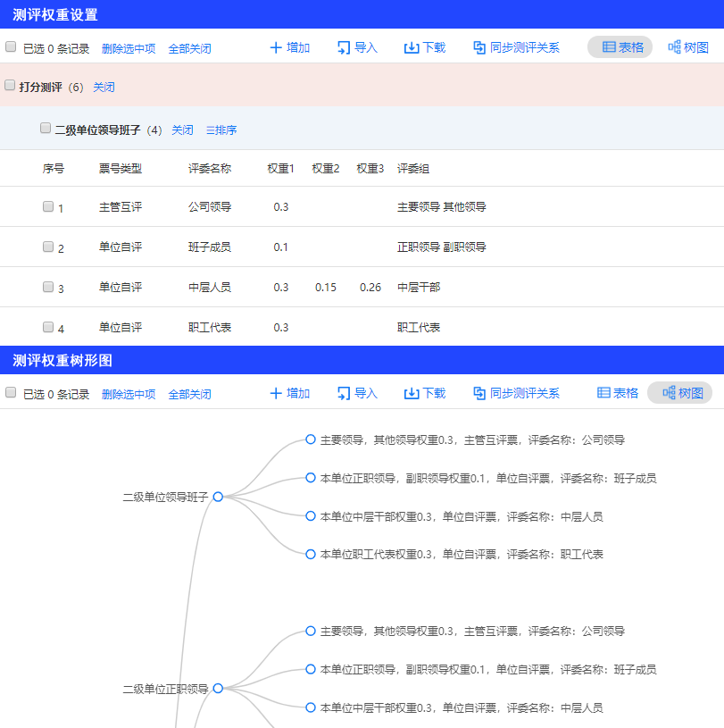Viewport: 724px width, 728px height.
Task: Click 下载 icon in 测评权重树形图 toolbar
Action: 412,393
